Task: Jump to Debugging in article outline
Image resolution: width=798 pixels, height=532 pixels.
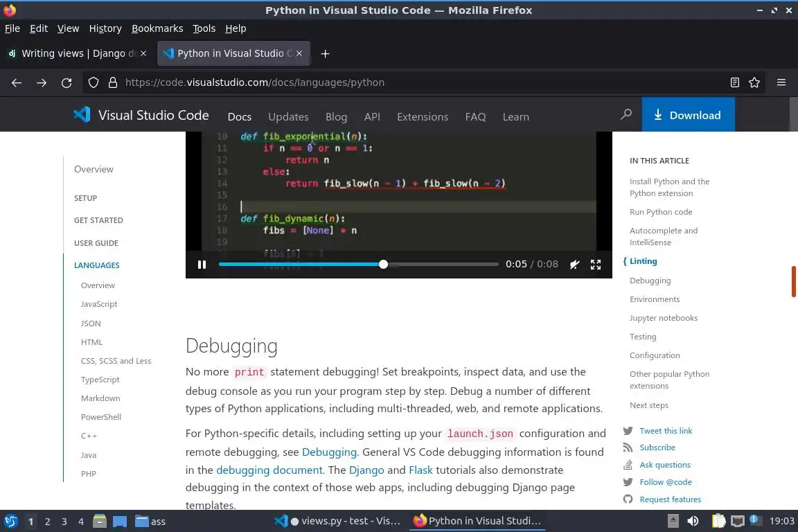Action: click(650, 281)
